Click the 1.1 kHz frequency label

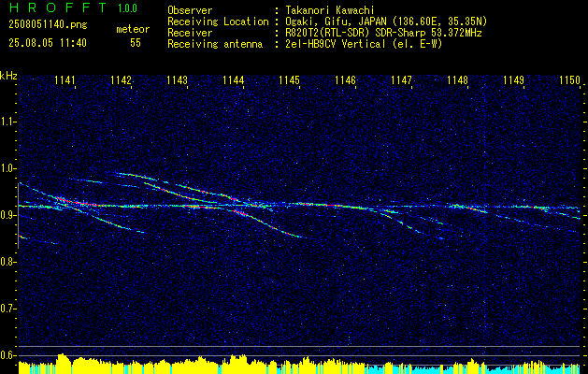pos(7,122)
